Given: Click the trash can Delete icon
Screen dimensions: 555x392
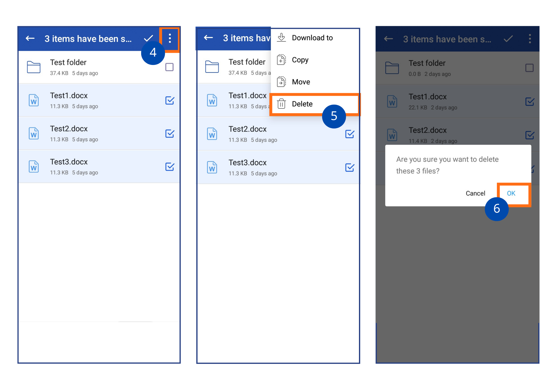Looking at the screenshot, I should (281, 104).
